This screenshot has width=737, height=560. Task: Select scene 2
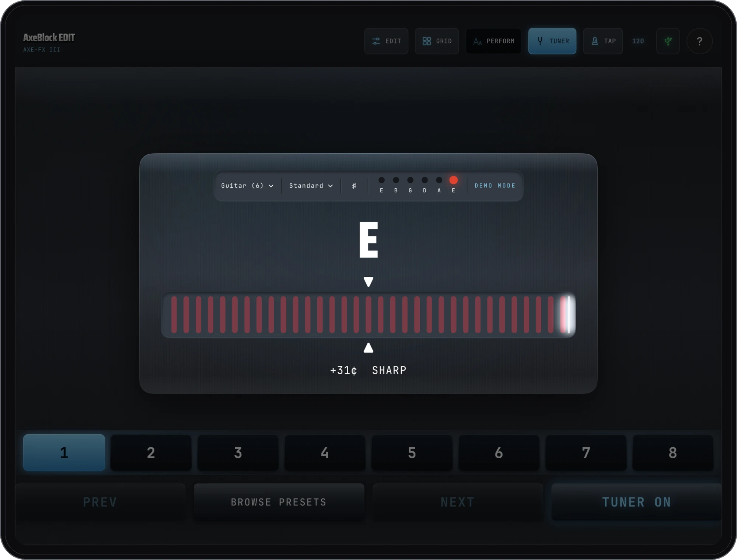click(151, 452)
